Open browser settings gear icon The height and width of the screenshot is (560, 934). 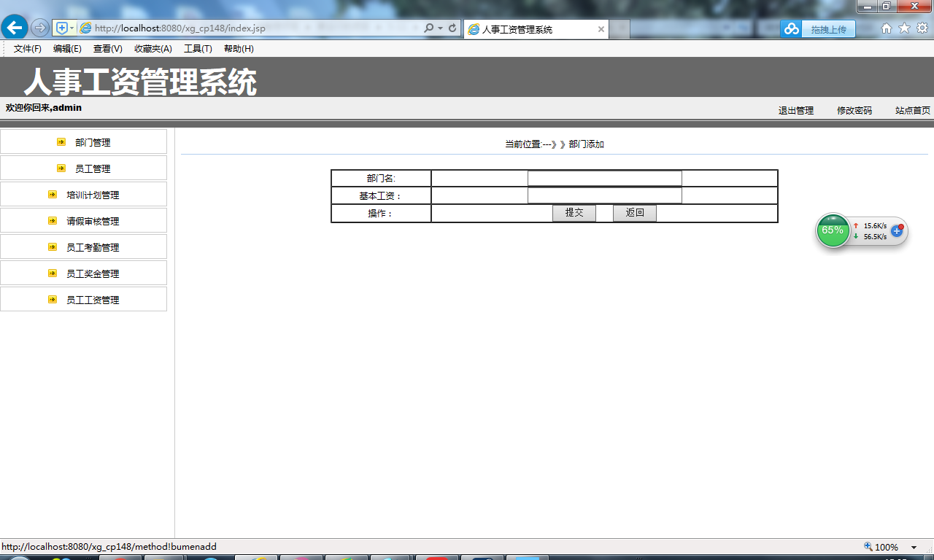point(922,28)
